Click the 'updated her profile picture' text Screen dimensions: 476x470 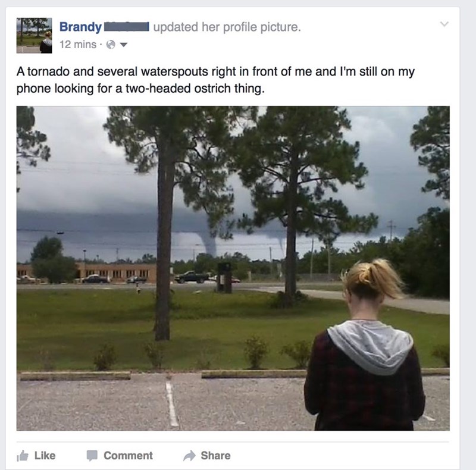tap(227, 27)
